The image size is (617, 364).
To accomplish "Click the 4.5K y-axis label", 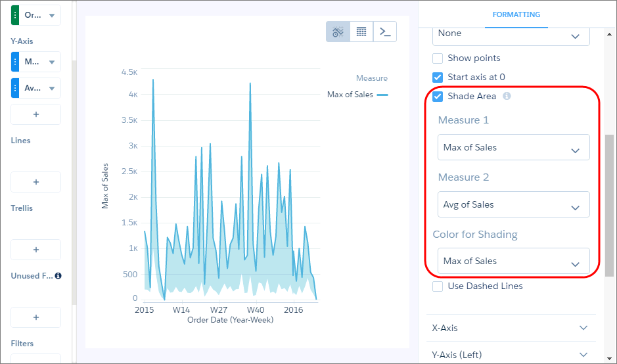I will 129,72.
